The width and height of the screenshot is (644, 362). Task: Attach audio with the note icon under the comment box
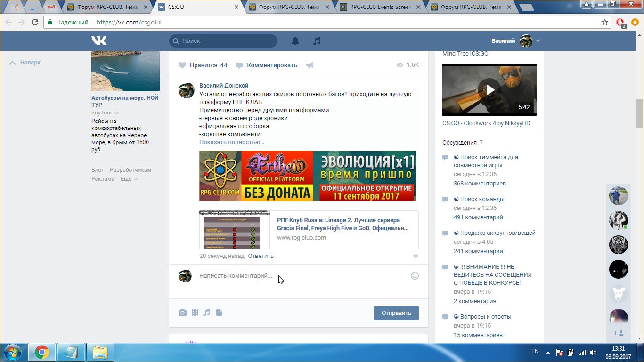[x=206, y=313]
